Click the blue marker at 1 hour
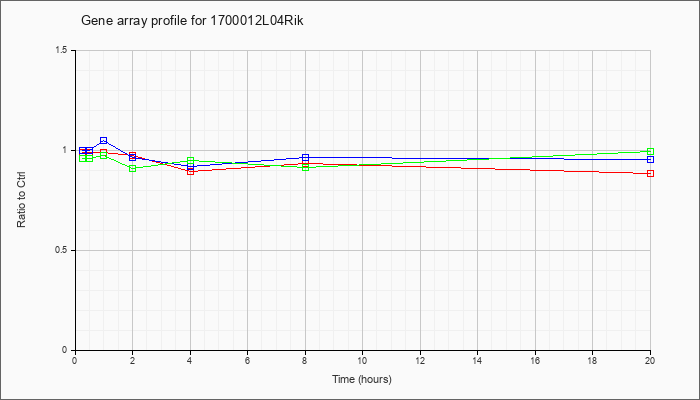This screenshot has height=400, width=700. tap(104, 141)
